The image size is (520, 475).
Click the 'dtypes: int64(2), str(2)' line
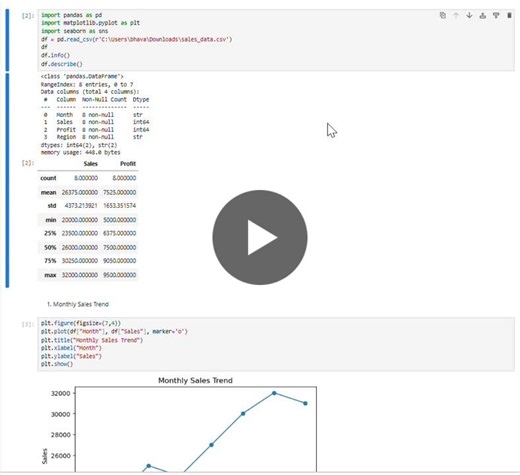pos(79,145)
